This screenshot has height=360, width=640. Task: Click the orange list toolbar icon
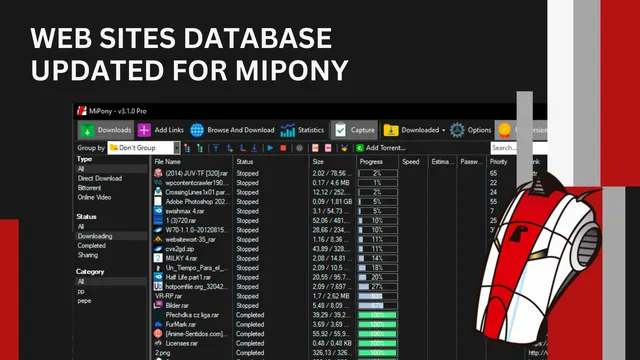pyautogui.click(x=315, y=148)
